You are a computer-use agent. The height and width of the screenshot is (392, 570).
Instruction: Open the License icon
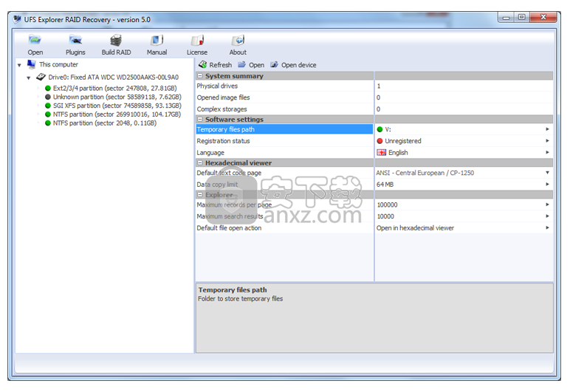coord(197,40)
